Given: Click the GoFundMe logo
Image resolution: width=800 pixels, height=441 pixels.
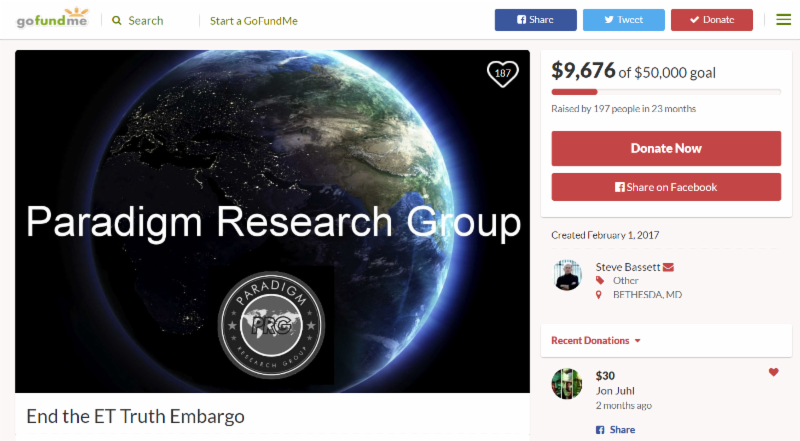Looking at the screenshot, I should (52, 18).
